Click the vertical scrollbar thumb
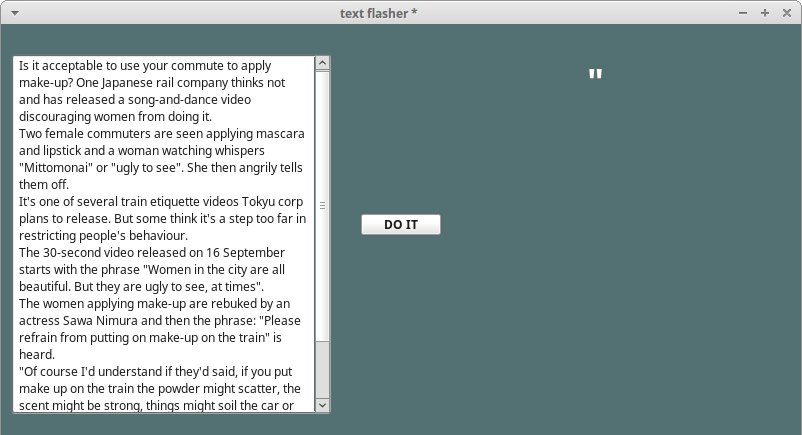 [x=322, y=368]
